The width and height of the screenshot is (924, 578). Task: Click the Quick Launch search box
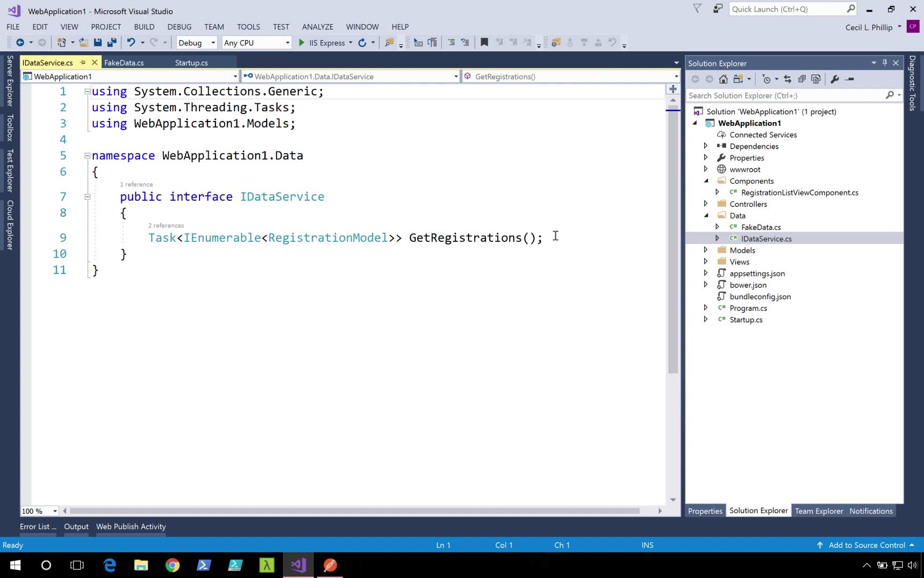(x=786, y=9)
